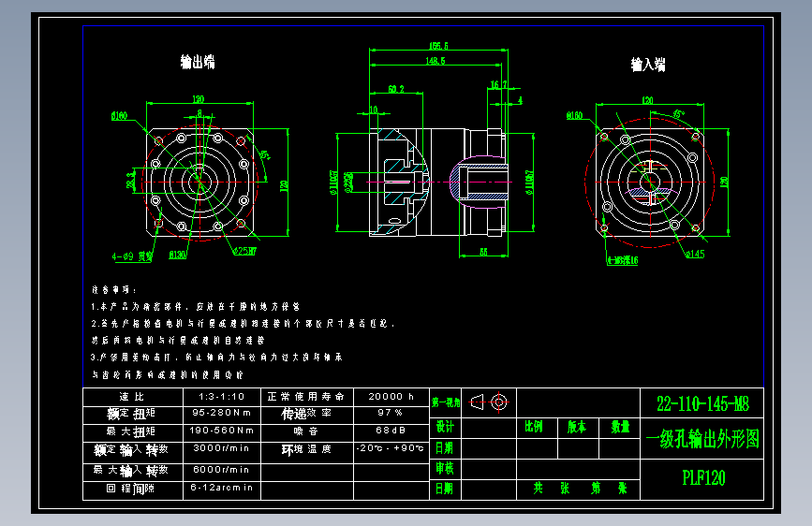Select the 10 flange thickness dimension
This screenshot has height=526, width=812.
click(x=374, y=110)
